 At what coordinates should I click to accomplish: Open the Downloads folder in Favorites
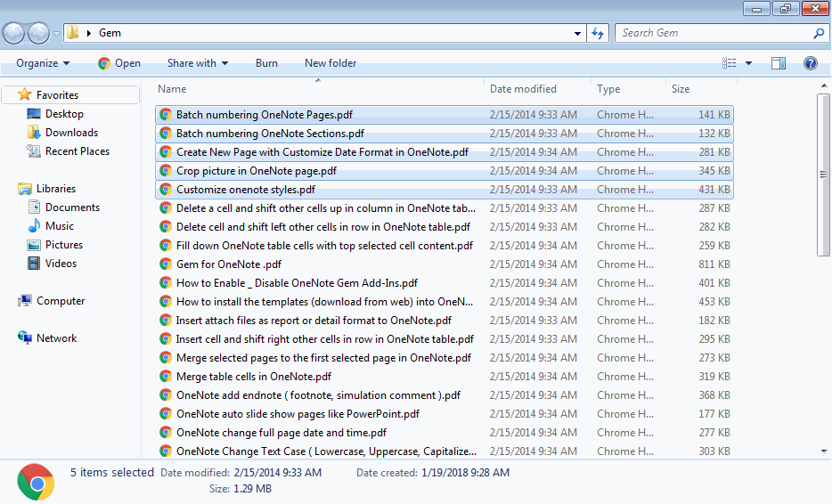(71, 133)
